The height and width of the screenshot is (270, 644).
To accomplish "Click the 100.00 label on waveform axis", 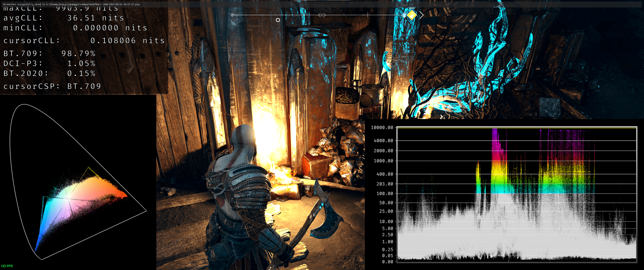I will 385,194.
